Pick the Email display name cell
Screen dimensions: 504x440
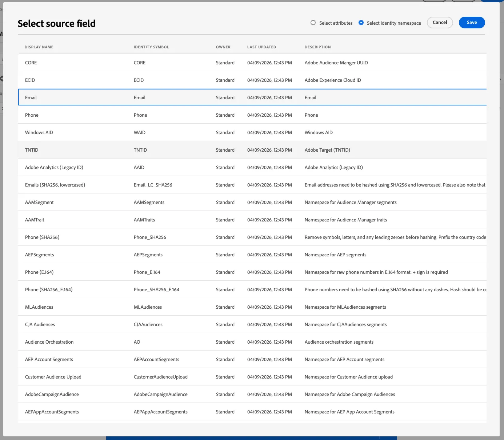[31, 97]
